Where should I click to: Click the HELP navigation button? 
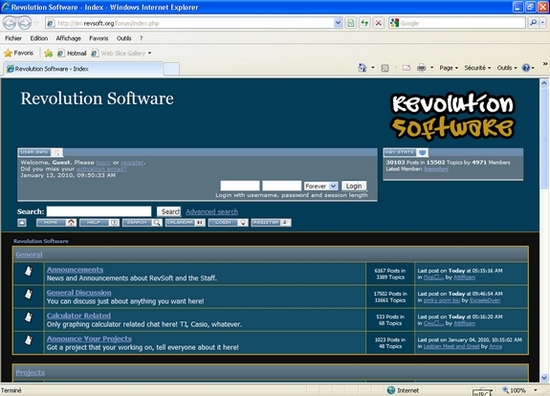click(99, 223)
